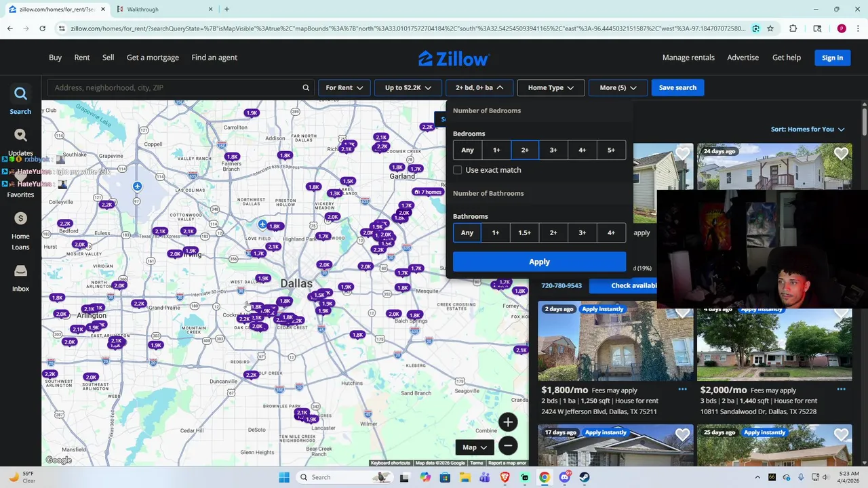Open the Manage rentals link
Image resolution: width=868 pixels, height=488 pixels.
tap(688, 58)
